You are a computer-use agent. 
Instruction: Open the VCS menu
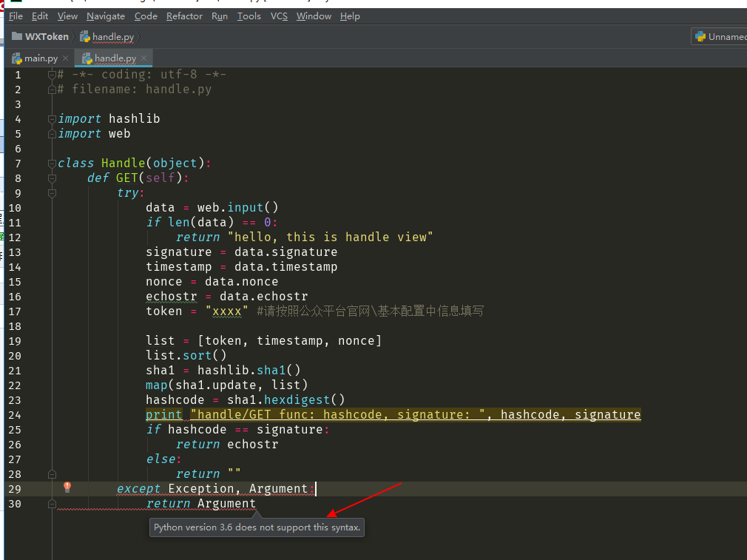(x=279, y=16)
